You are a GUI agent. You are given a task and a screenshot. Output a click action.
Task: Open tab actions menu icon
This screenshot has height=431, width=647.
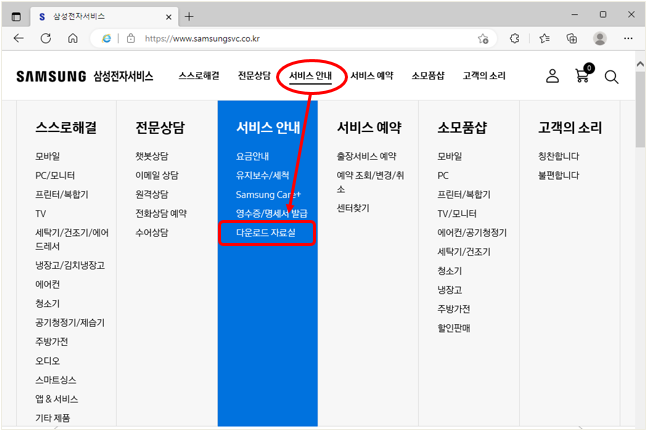16,17
